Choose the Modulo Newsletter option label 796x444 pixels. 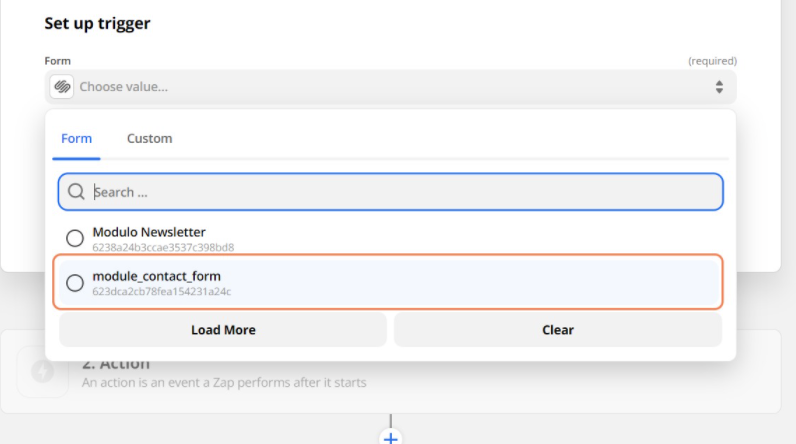pyautogui.click(x=149, y=232)
